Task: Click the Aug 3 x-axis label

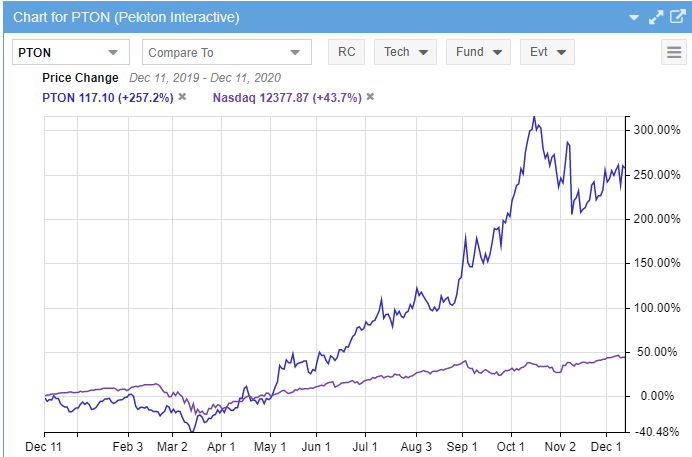Action: [x=416, y=447]
